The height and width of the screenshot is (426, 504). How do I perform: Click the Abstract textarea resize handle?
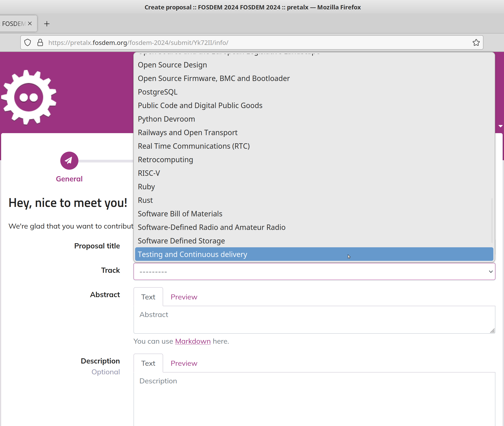[492, 331]
